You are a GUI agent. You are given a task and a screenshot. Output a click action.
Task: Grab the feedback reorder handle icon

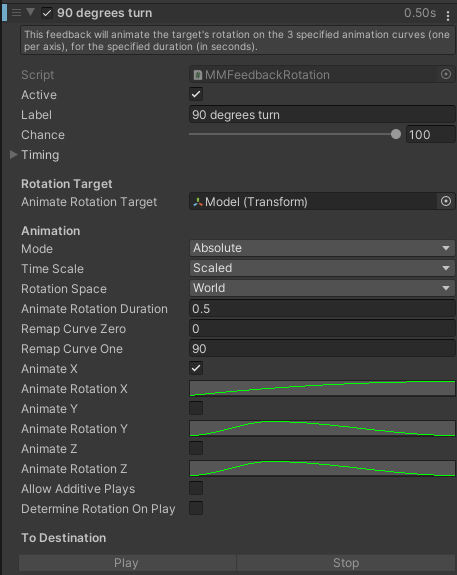click(17, 12)
